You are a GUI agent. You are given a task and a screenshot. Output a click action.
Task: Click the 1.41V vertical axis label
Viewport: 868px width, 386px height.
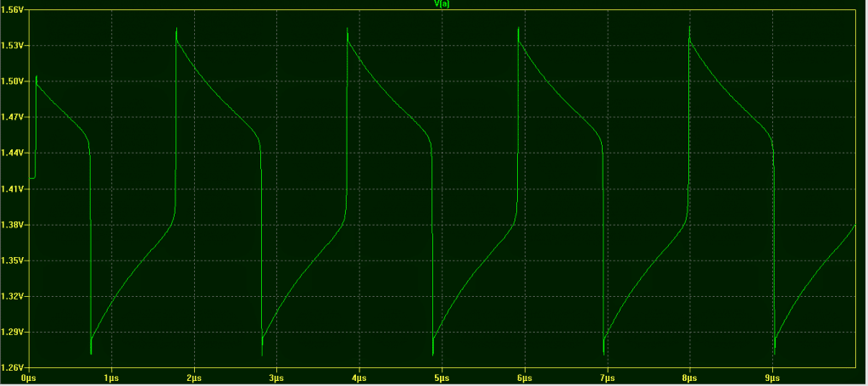[x=14, y=189]
